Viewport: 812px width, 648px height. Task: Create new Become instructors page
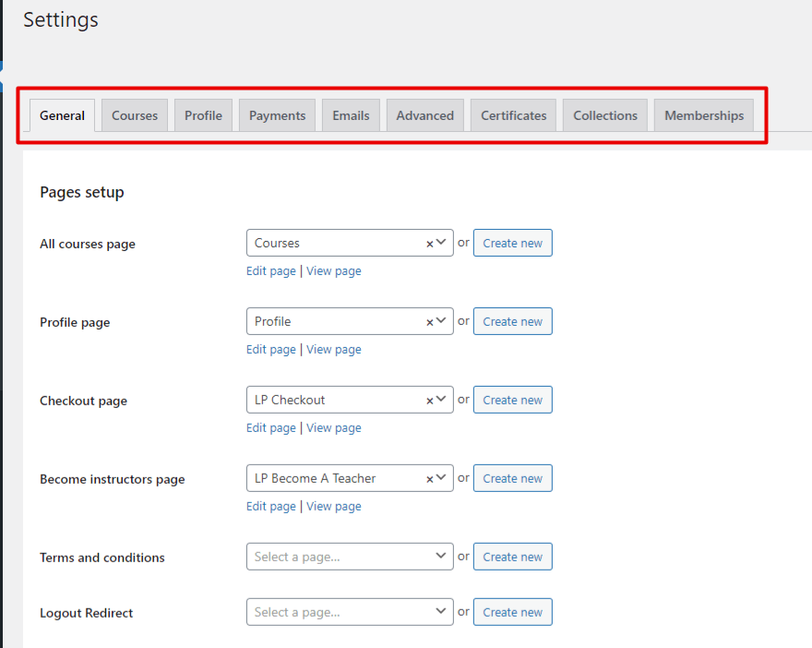(513, 478)
